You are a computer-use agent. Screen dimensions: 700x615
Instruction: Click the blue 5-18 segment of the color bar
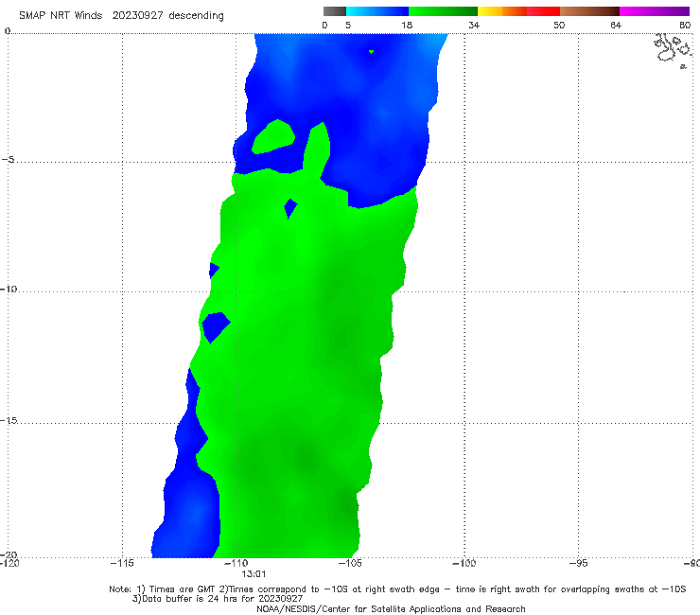click(x=377, y=11)
